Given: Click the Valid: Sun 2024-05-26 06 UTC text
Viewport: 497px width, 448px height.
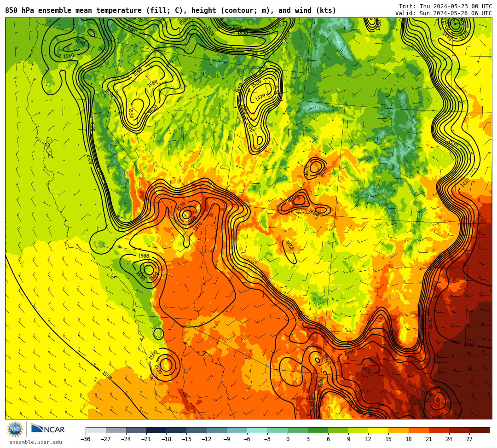Looking at the screenshot, I should (444, 13).
